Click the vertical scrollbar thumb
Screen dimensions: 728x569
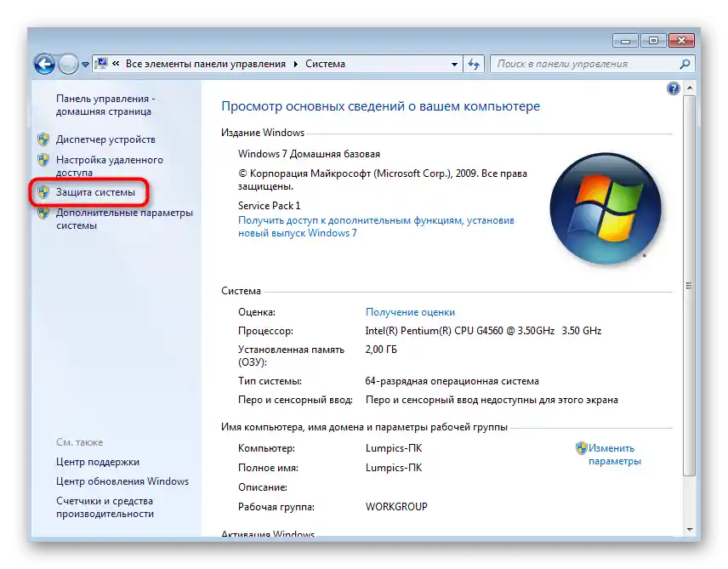tap(690, 286)
